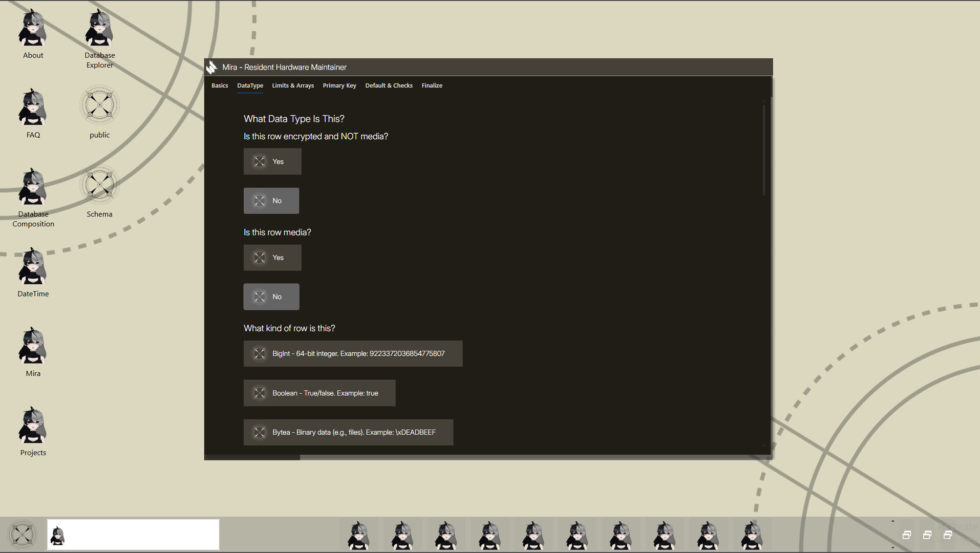The width and height of the screenshot is (980, 553).
Task: Choose the Bytea binary data option
Action: (x=348, y=432)
